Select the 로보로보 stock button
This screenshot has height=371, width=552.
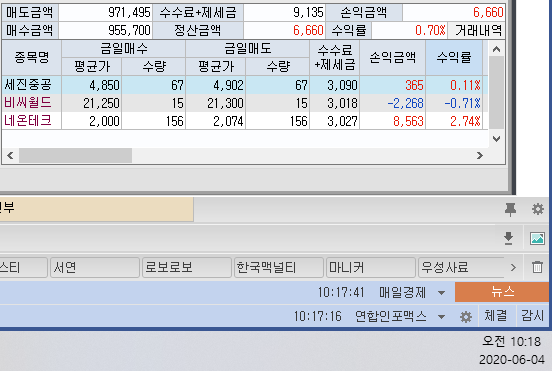[x=187, y=268]
